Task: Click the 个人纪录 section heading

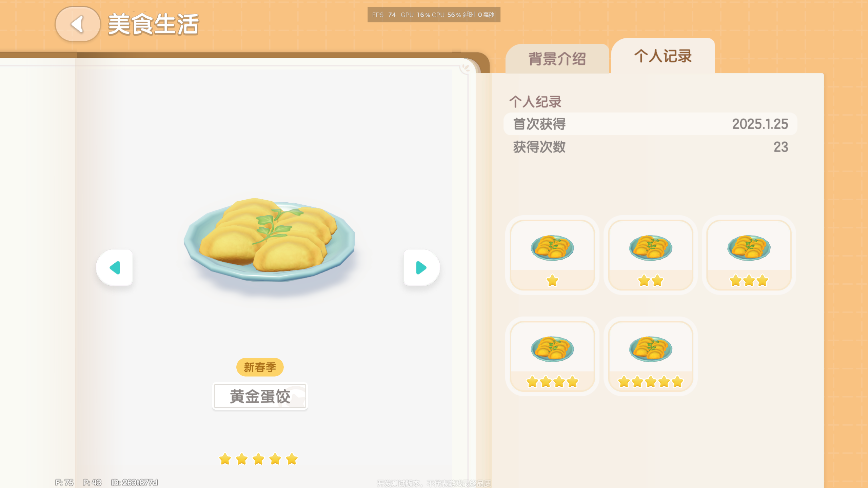Action: 535,102
